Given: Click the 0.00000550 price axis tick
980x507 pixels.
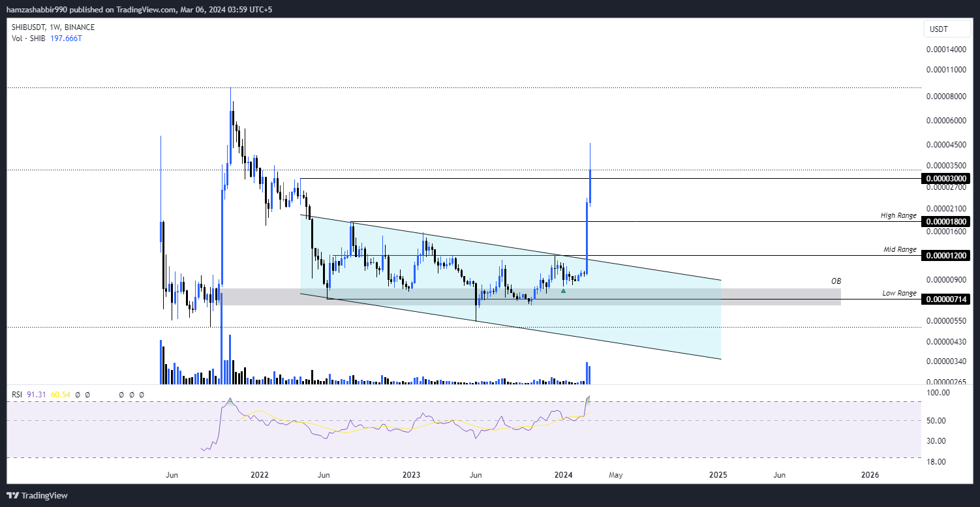Looking at the screenshot, I should coord(946,320).
